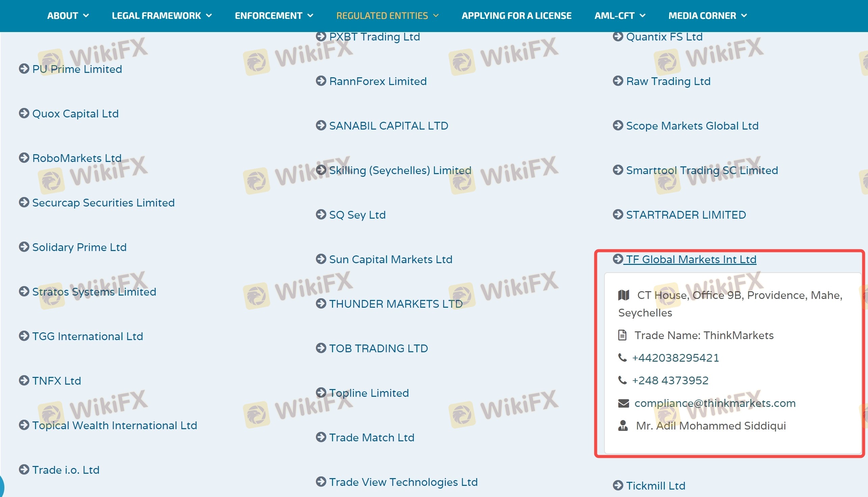Image resolution: width=868 pixels, height=497 pixels.
Task: Go to APPLYING FOR A LICENSE page
Action: [x=516, y=16]
